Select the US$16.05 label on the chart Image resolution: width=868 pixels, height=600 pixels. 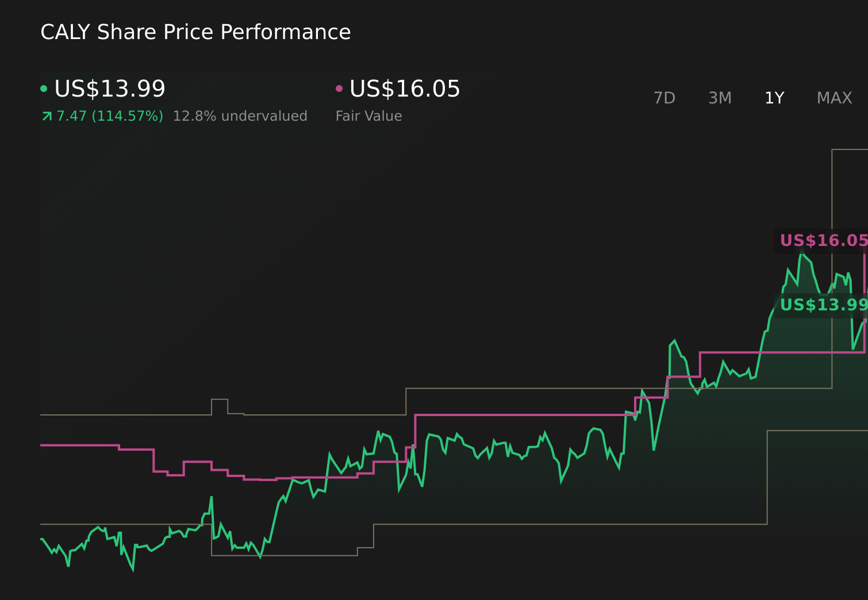(823, 241)
